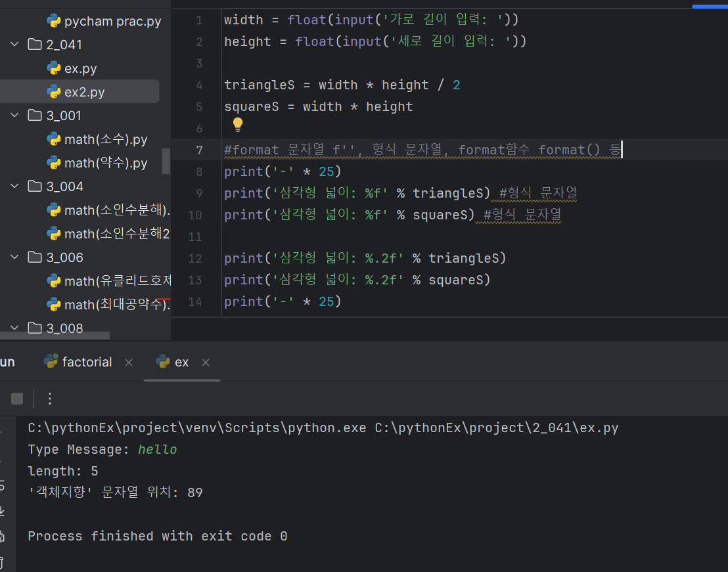The height and width of the screenshot is (572, 728).
Task: Click the yellow lightbulb quick-fix icon
Action: pos(238,124)
